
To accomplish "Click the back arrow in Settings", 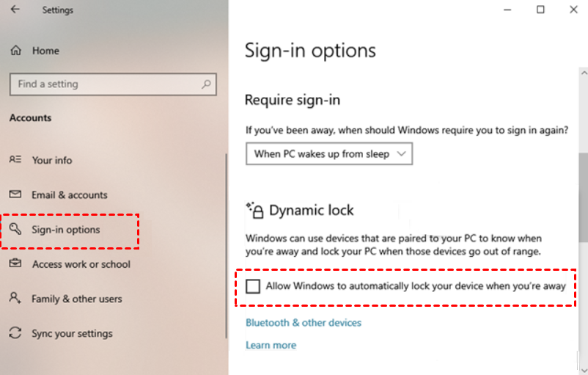I will pos(15,10).
